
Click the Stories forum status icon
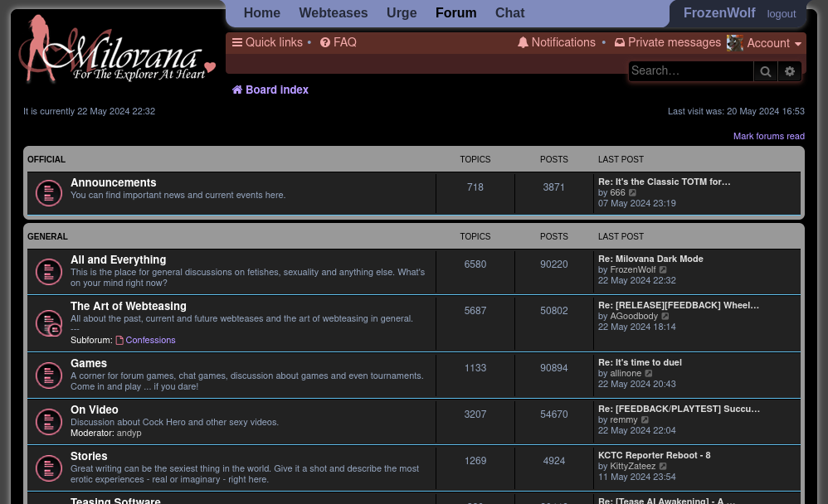[x=49, y=468]
